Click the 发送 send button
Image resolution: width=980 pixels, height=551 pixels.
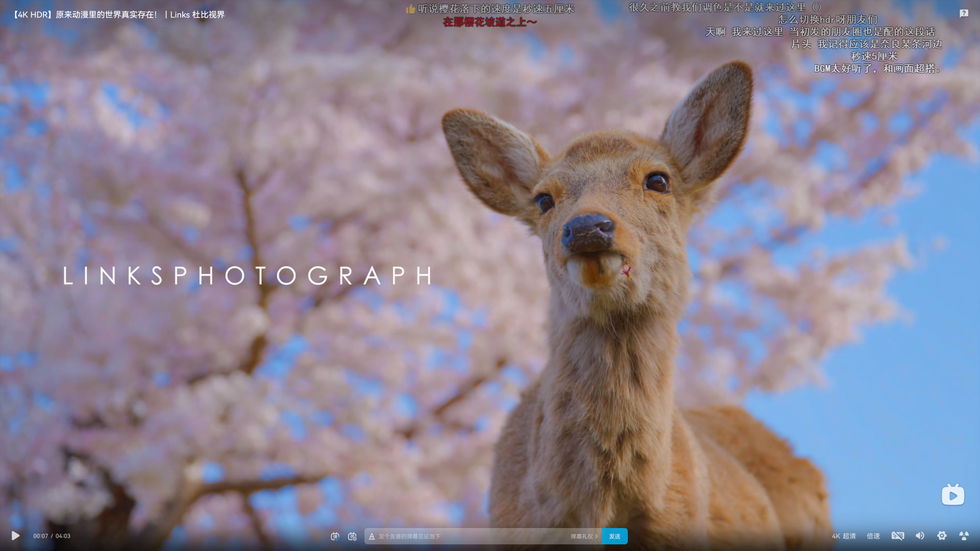click(x=615, y=536)
